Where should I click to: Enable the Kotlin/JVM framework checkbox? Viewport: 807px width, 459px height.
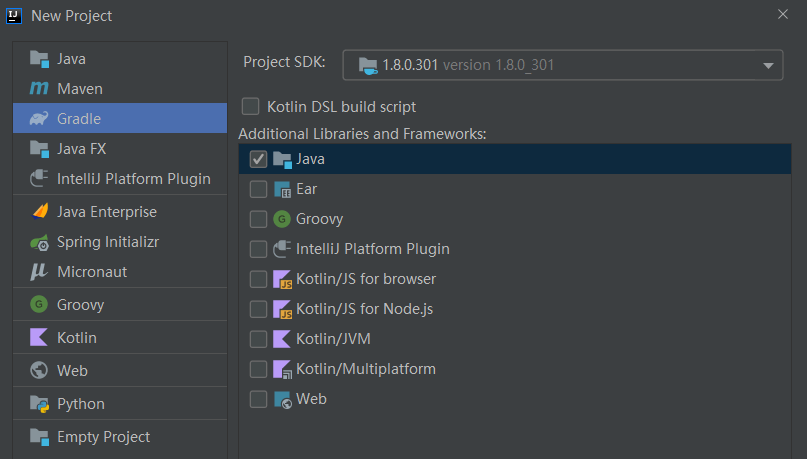click(258, 339)
